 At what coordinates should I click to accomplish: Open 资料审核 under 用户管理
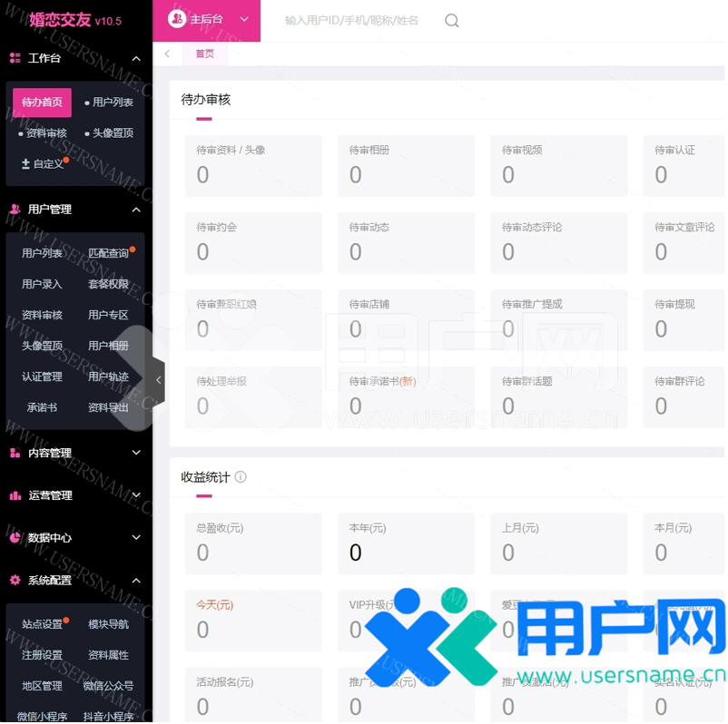43,315
